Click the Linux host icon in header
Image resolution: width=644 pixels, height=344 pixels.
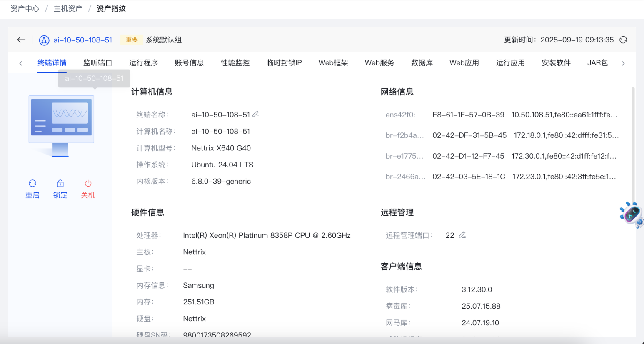44,40
